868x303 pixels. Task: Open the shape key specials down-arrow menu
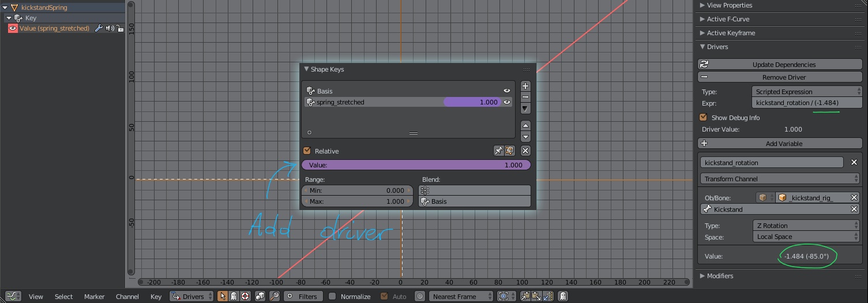pos(525,109)
